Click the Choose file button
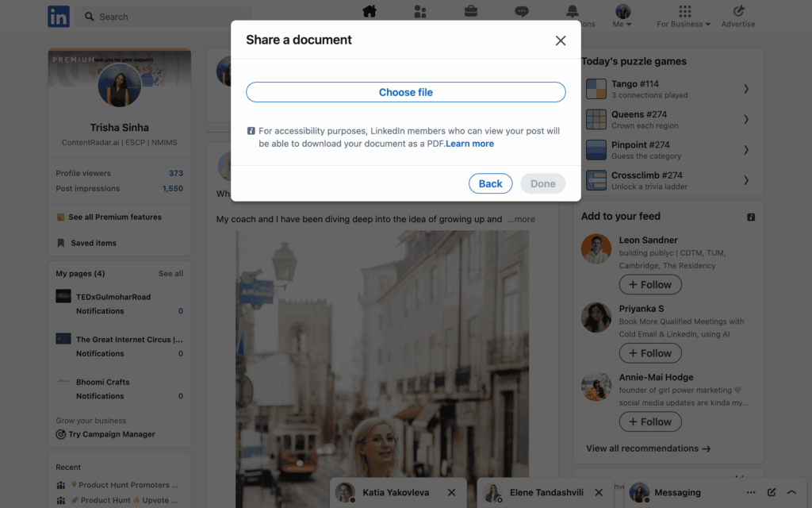Viewport: 812px width, 508px height. click(x=406, y=92)
